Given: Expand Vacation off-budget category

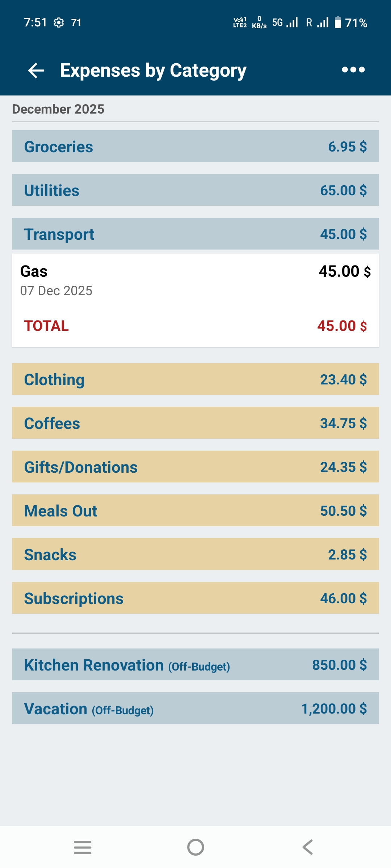Looking at the screenshot, I should pos(195,708).
